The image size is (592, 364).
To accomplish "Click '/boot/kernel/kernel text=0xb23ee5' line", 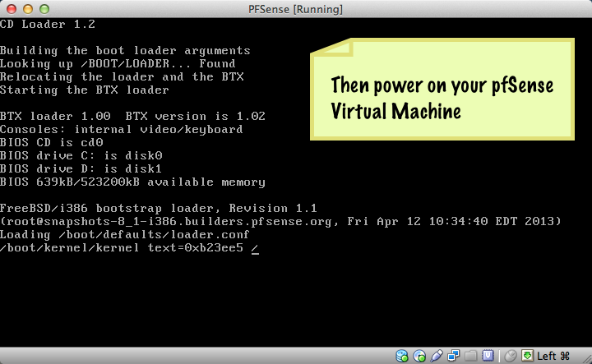I will tap(122, 248).
